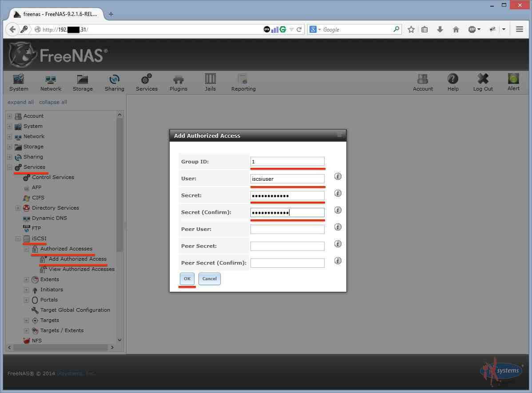532x393 pixels.
Task: Click OK to save authorized access
Action: [187, 279]
